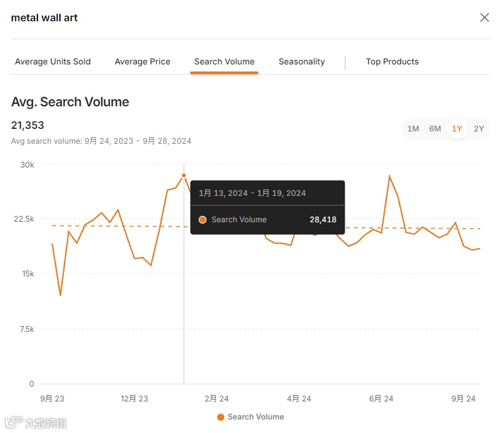Toggle Search Volume series in legend
Screen dimensions: 504x433
pyautogui.click(x=255, y=417)
